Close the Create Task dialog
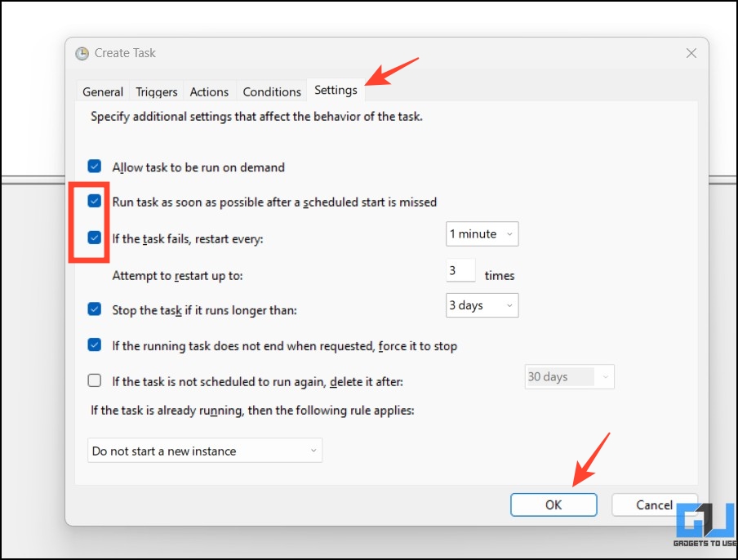 [x=691, y=53]
